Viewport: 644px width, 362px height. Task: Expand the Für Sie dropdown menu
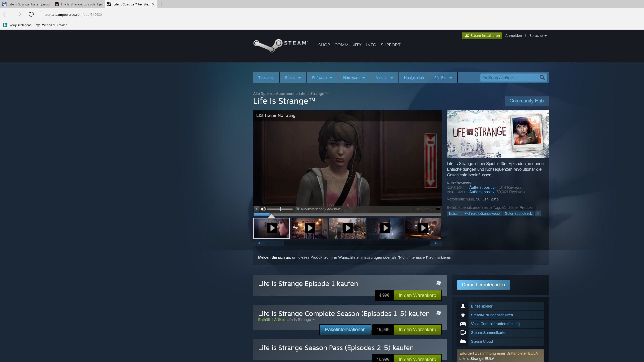pyautogui.click(x=443, y=78)
